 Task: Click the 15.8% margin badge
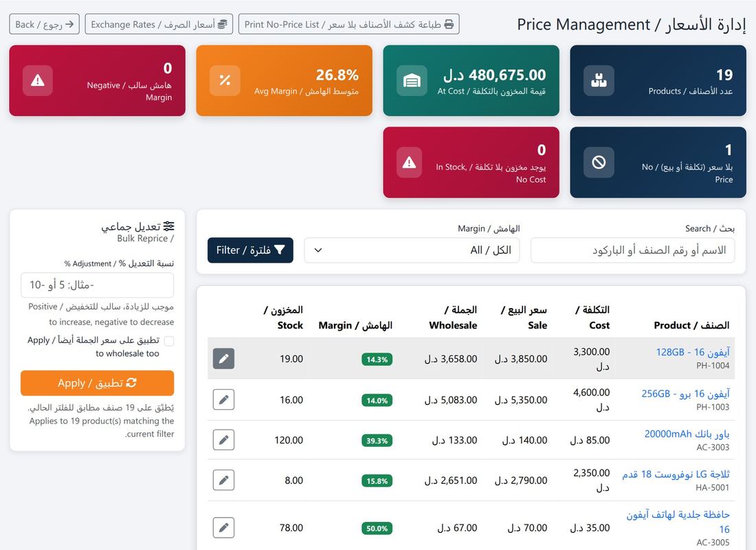pyautogui.click(x=377, y=481)
